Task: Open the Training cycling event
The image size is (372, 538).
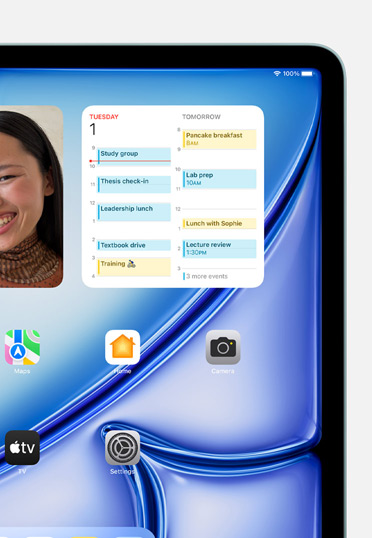Action: 134,267
